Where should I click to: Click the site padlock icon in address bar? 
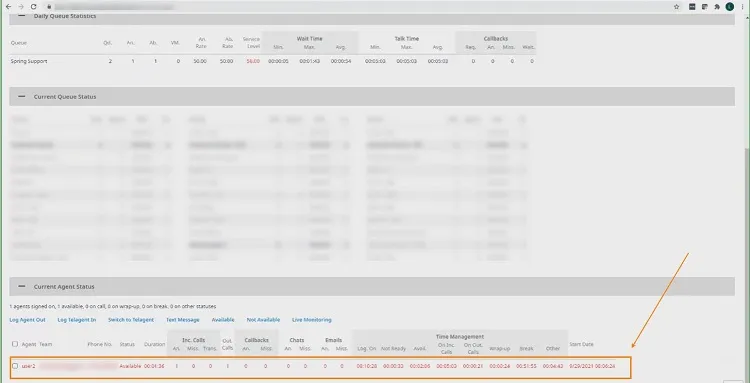pos(48,7)
